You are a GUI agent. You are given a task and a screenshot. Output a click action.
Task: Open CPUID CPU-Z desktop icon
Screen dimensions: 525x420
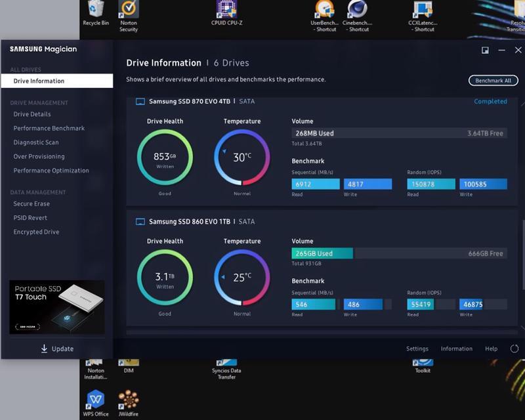click(x=226, y=12)
